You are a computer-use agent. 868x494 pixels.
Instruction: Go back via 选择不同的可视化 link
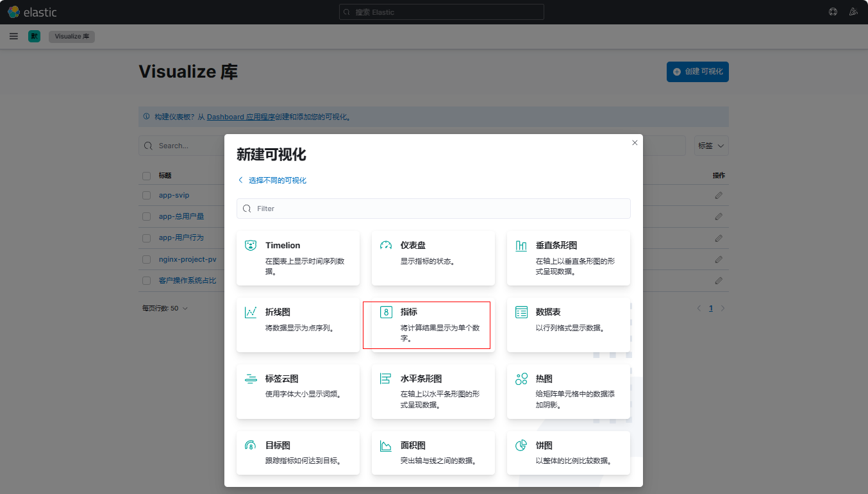277,180
